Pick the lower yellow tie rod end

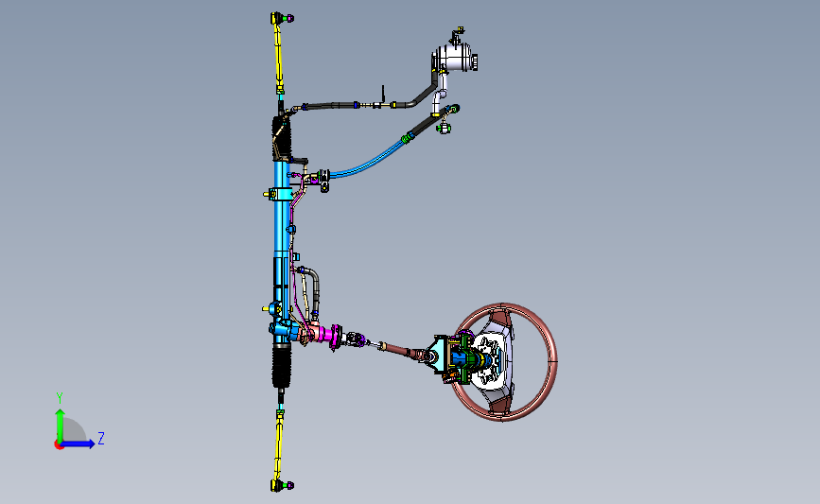click(x=279, y=451)
